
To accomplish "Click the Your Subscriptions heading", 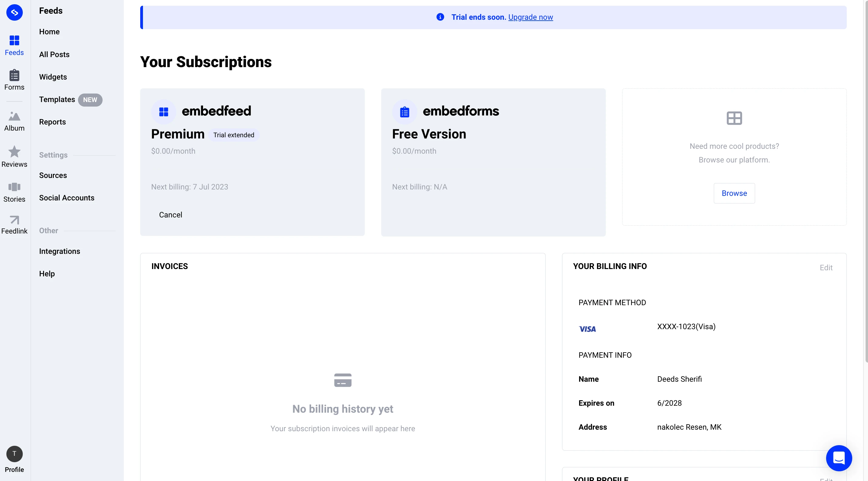I will (x=206, y=62).
